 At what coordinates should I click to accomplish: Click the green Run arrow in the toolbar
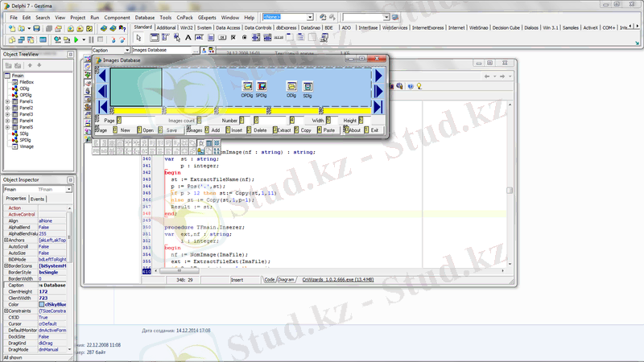(75, 39)
